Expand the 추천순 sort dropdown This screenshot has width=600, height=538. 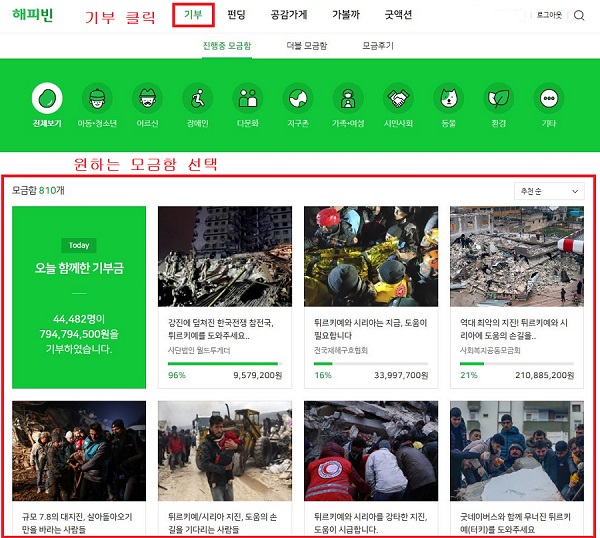click(x=549, y=191)
